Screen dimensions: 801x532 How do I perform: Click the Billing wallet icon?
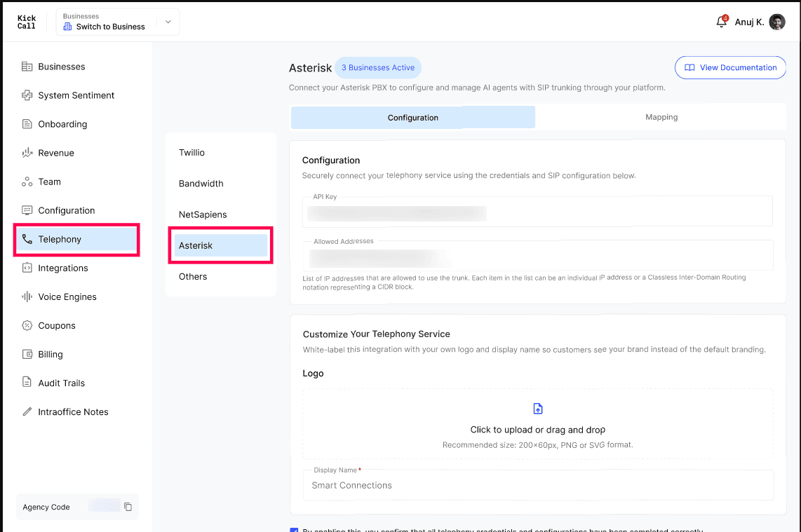(x=27, y=355)
